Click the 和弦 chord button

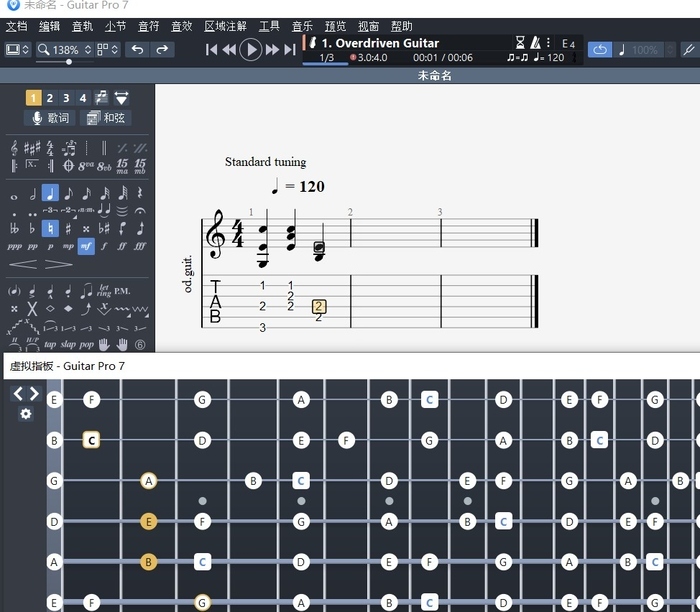tap(106, 118)
